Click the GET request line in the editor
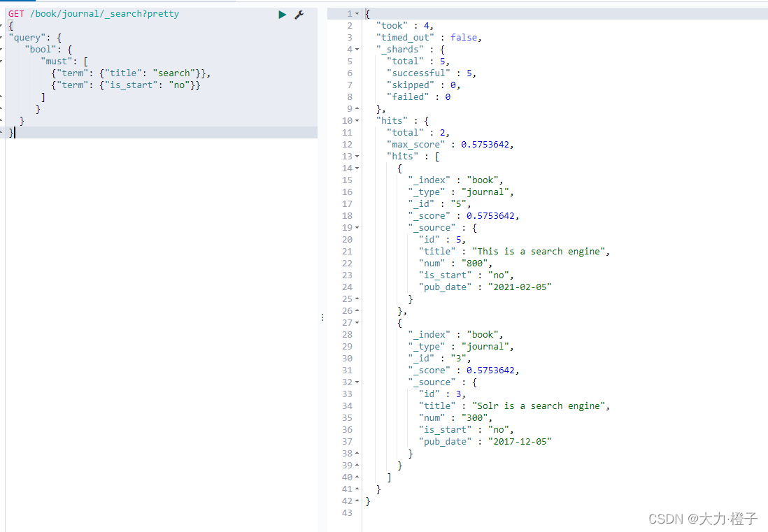The width and height of the screenshot is (768, 532). click(94, 14)
